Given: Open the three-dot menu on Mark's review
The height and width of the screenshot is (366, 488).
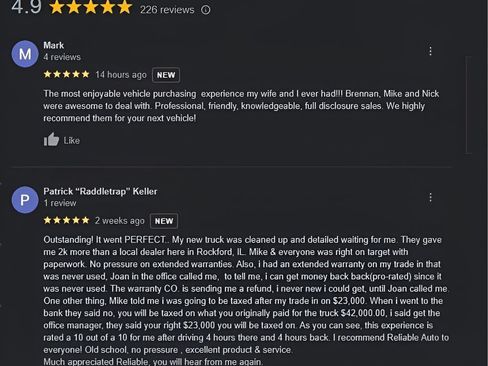Looking at the screenshot, I should tap(430, 51).
